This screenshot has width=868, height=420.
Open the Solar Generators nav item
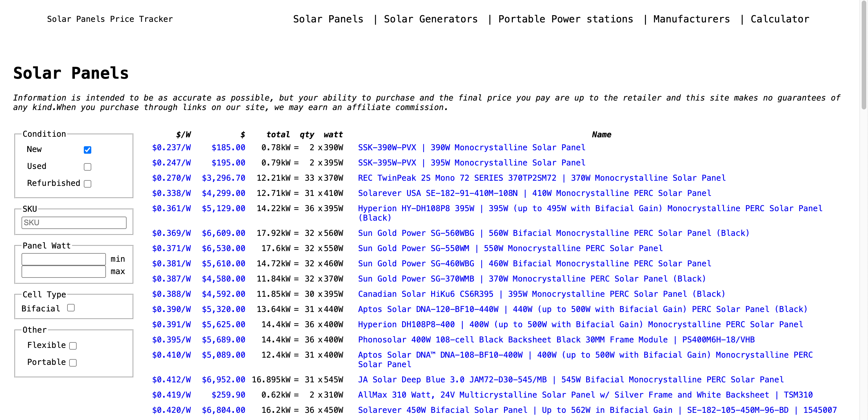431,19
